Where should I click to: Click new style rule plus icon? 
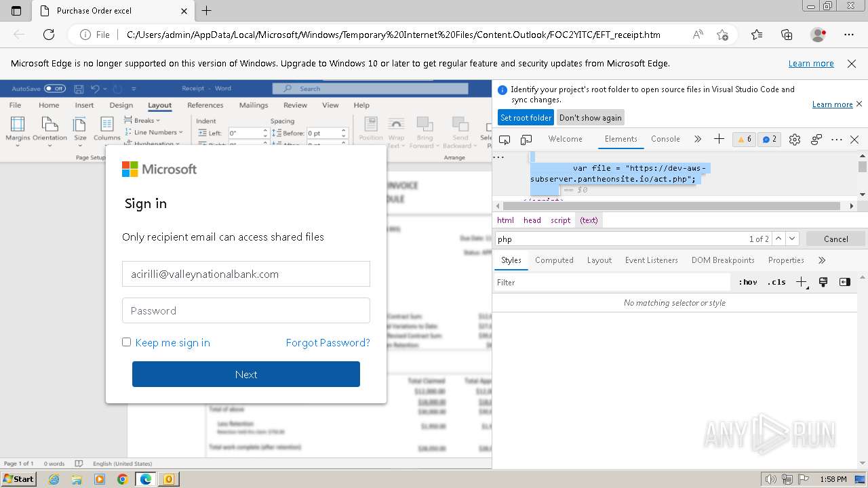point(802,282)
